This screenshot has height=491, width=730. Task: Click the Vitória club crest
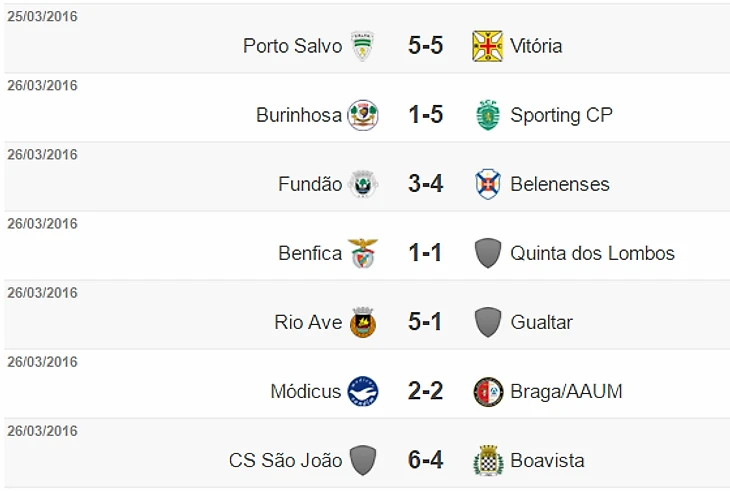487,46
